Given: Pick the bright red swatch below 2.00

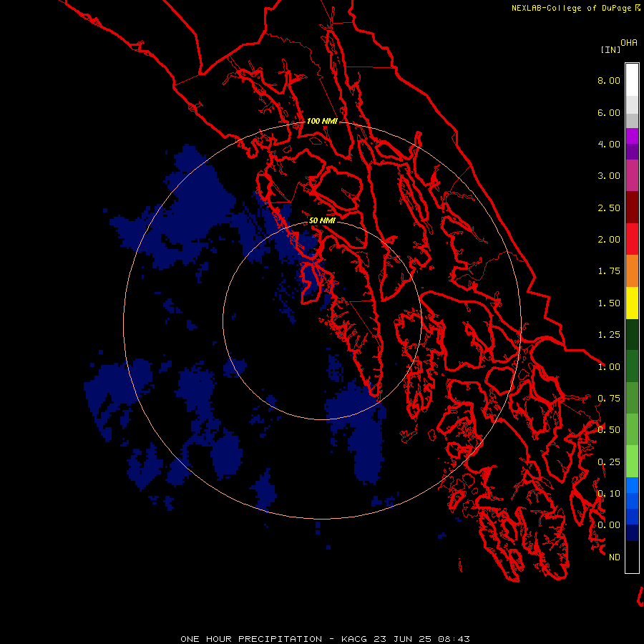Looking at the screenshot, I should 632,239.
